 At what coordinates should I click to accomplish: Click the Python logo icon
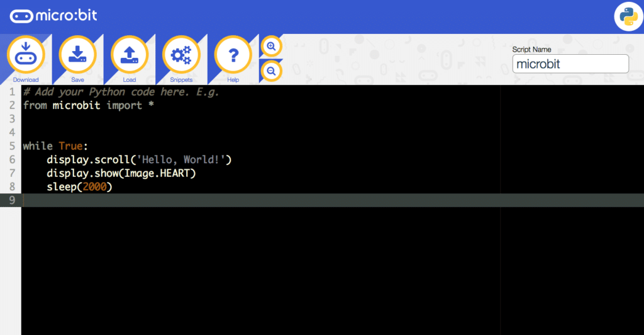click(x=628, y=17)
